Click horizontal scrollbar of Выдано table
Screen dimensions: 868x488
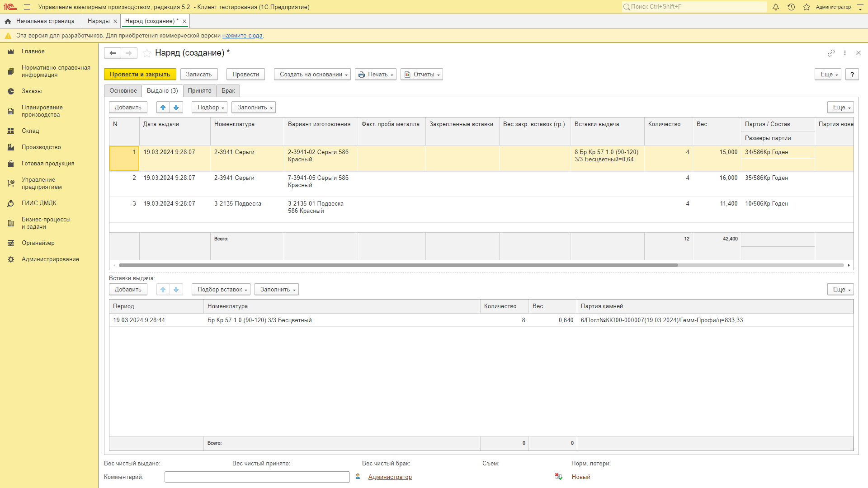(398, 265)
